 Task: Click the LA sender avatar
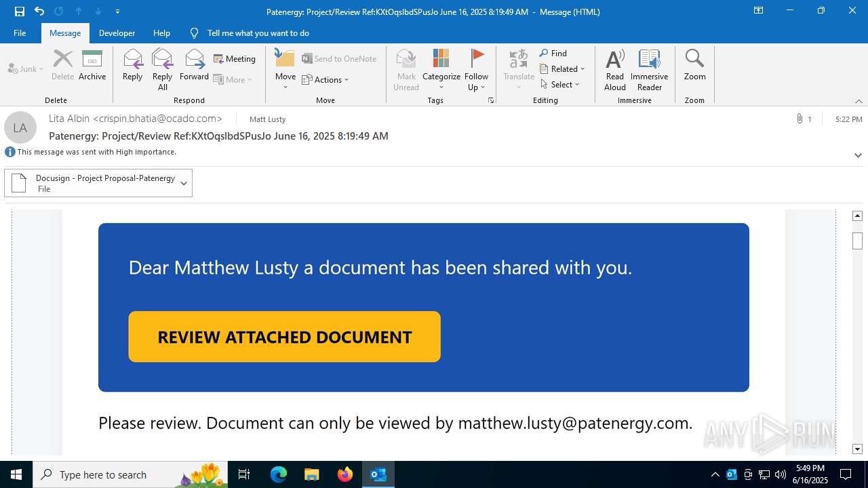pos(20,127)
